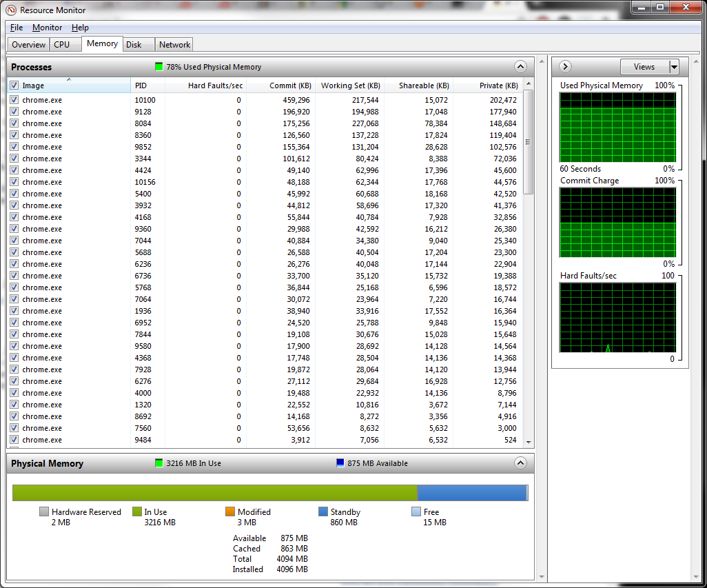Uncheck chrome.exe with PID 10100
707x588 pixels.
pos(14,100)
